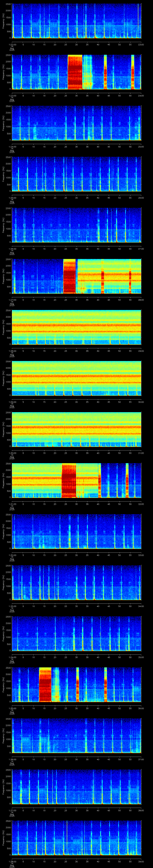Viewport: 153px width, 868px height.
Task: Click the 1:25:00 start time label
Action: (12, 198)
